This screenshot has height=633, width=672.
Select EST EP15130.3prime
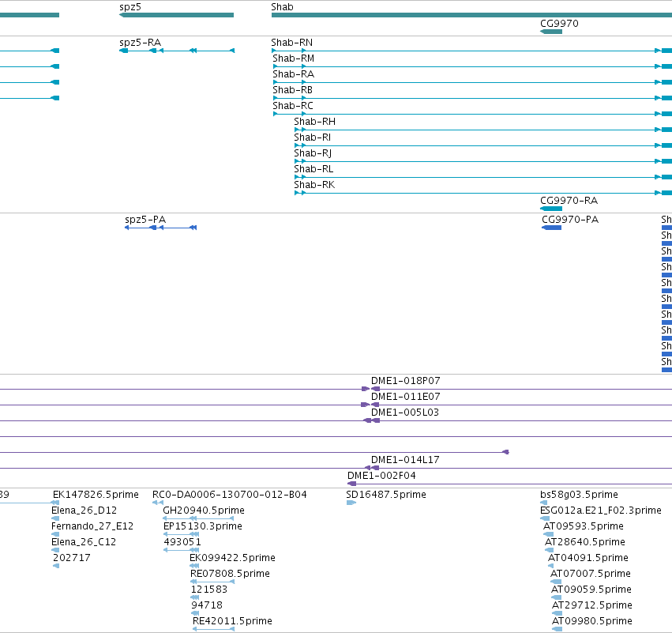coord(203,526)
